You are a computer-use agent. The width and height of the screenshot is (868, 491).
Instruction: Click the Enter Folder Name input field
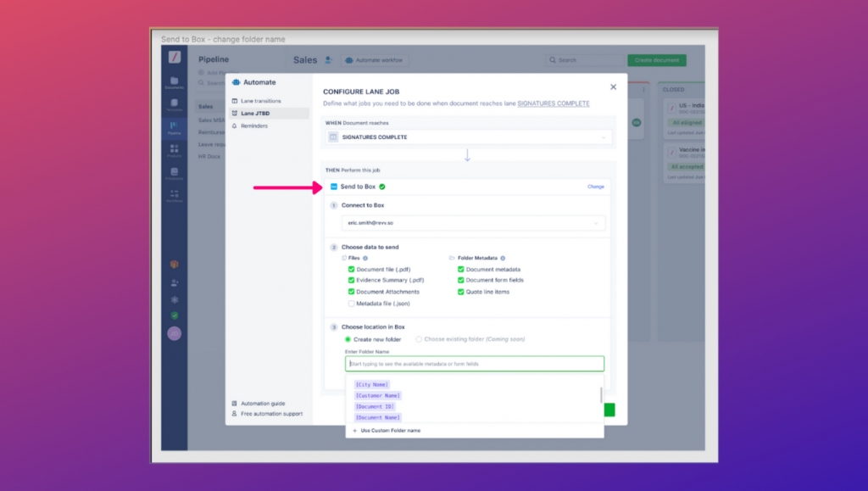click(475, 364)
